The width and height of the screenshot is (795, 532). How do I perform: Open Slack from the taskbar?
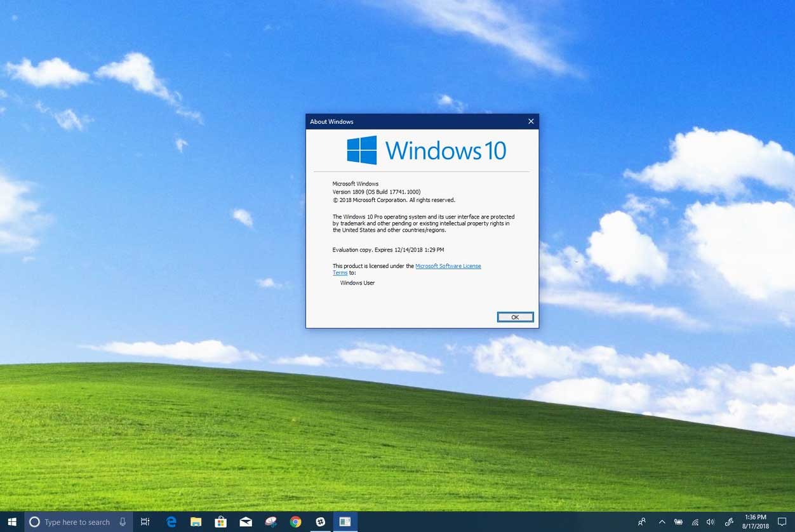click(321, 522)
